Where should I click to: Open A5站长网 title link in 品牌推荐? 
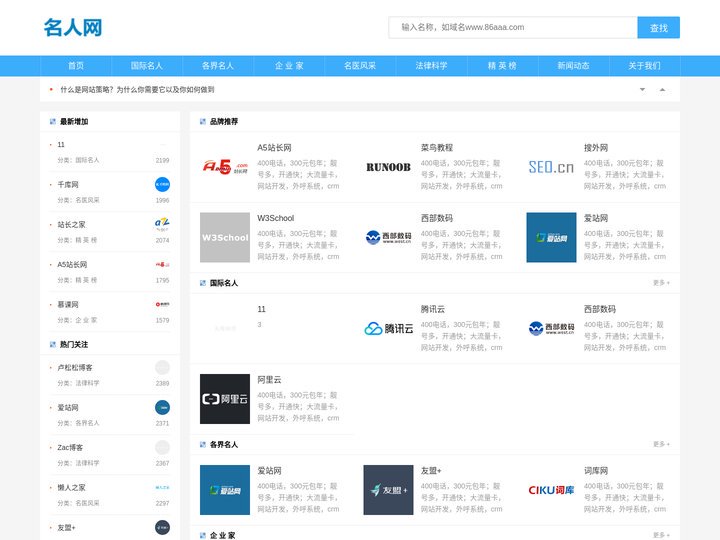[x=274, y=148]
